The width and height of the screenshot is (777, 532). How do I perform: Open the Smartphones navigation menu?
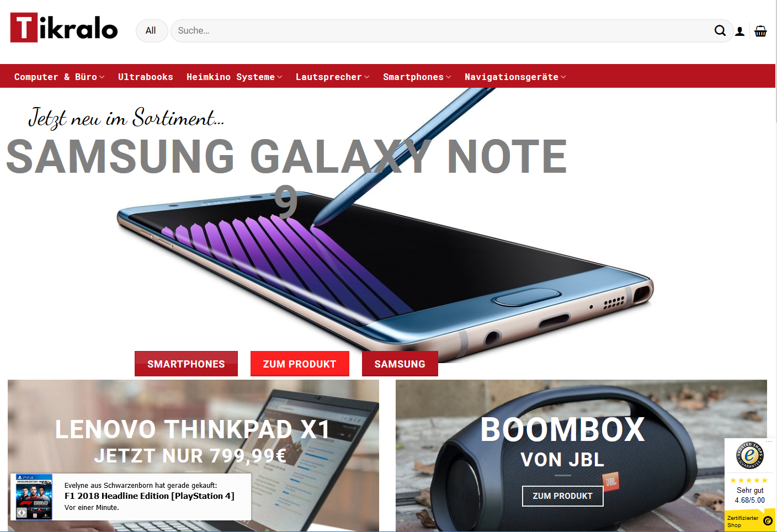(x=417, y=77)
